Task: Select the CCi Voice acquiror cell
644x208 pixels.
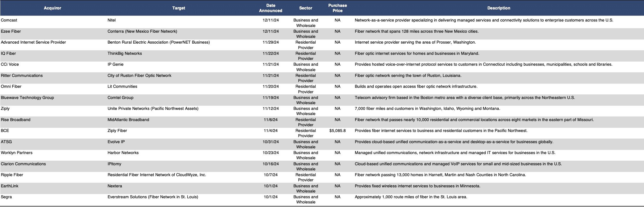Action: (10, 64)
